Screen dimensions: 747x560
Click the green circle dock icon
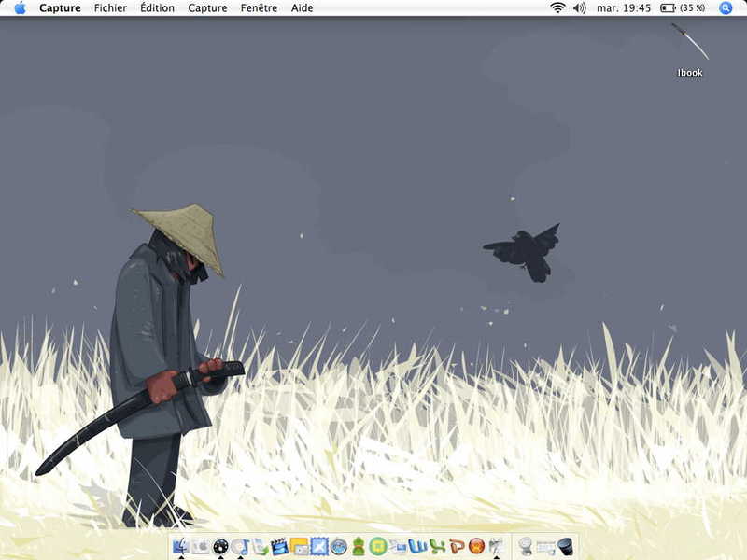[x=378, y=547]
